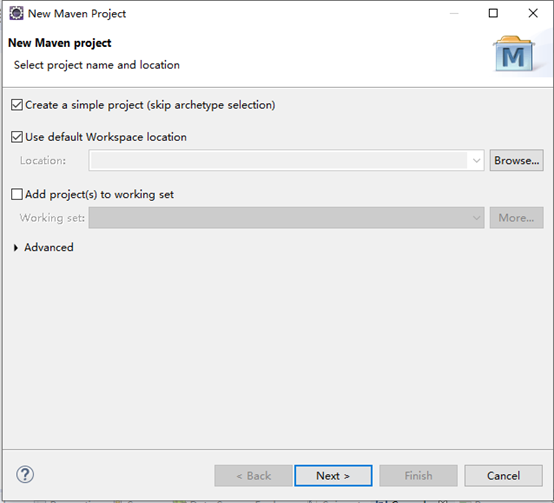The height and width of the screenshot is (503, 554).
Task: Uncheck Create a simple project checkbox
Action: coord(17,105)
